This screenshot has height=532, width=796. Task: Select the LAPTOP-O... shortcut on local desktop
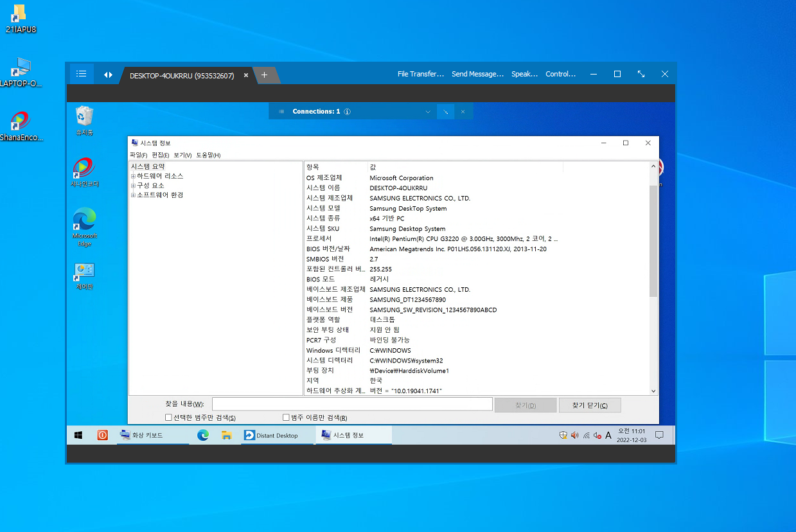click(20, 72)
